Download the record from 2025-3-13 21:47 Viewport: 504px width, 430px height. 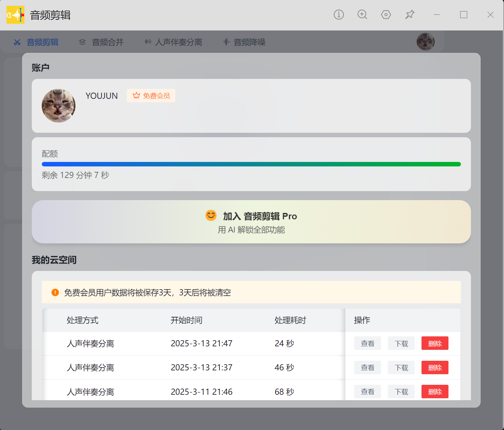(x=401, y=343)
